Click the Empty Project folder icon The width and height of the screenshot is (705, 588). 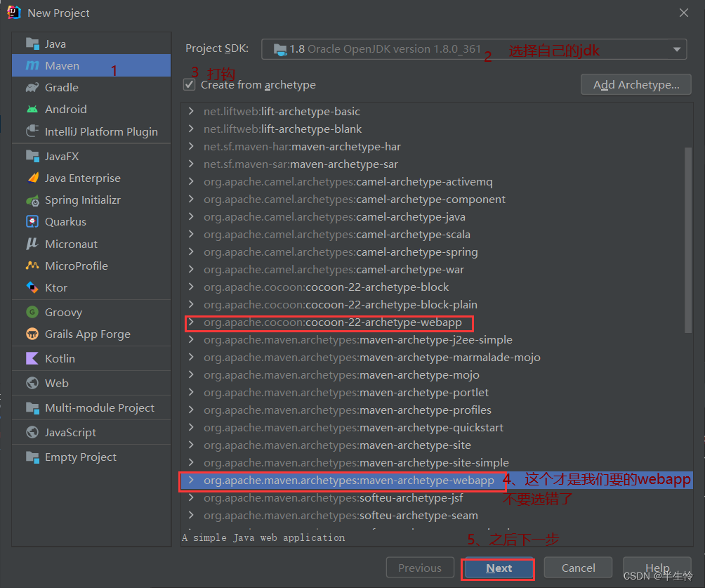coord(32,457)
